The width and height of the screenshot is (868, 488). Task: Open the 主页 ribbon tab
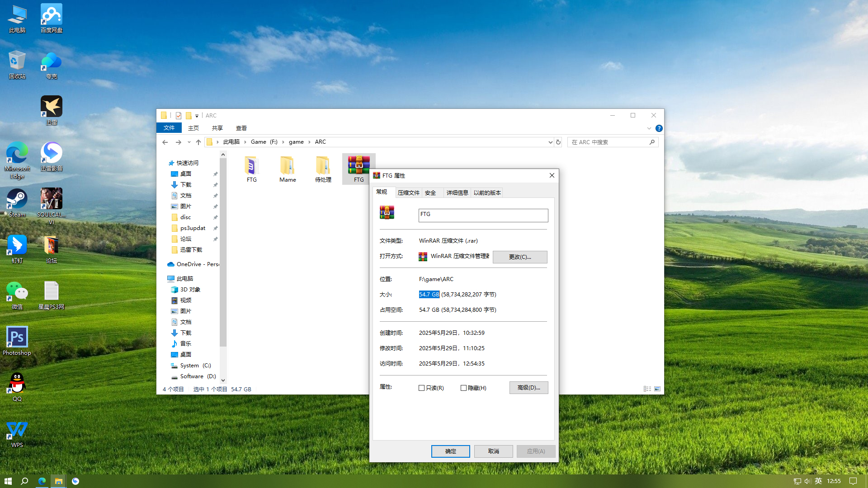click(193, 128)
